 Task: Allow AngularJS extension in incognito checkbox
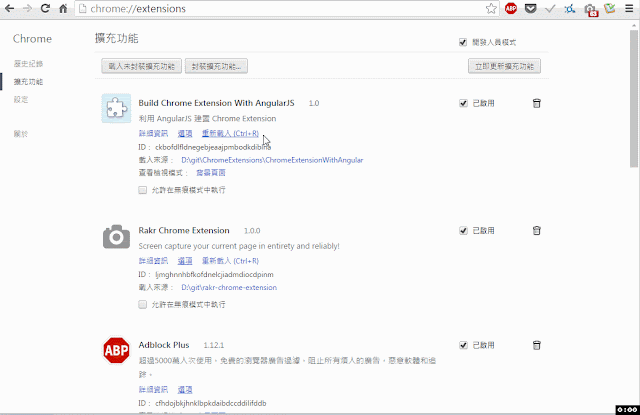[x=142, y=190]
